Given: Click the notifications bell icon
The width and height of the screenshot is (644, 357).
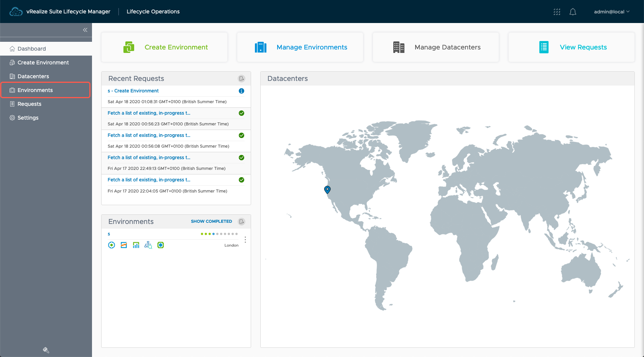Looking at the screenshot, I should tap(573, 12).
